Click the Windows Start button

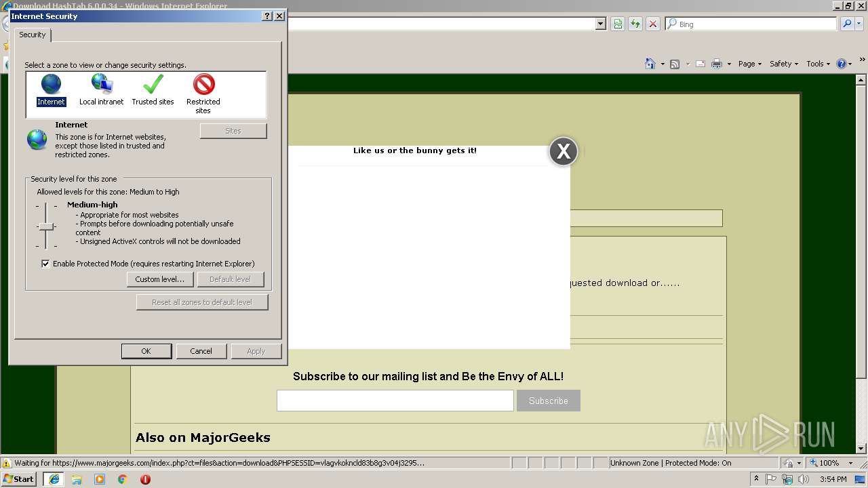click(x=19, y=479)
